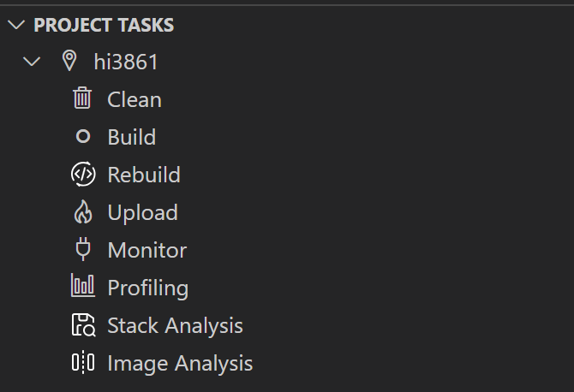The height and width of the screenshot is (392, 574).
Task: Select the Stack Analysis label
Action: [176, 326]
